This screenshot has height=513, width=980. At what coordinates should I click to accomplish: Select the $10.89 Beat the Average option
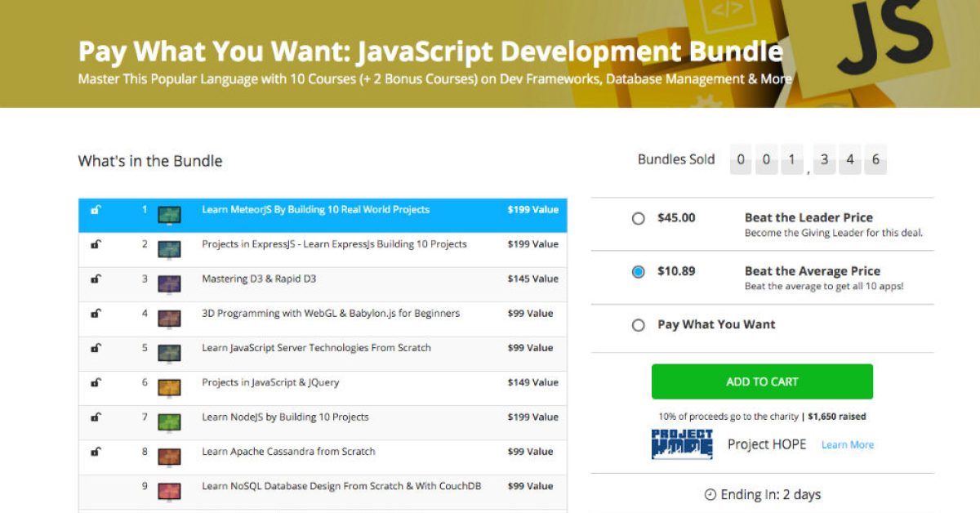click(x=639, y=272)
